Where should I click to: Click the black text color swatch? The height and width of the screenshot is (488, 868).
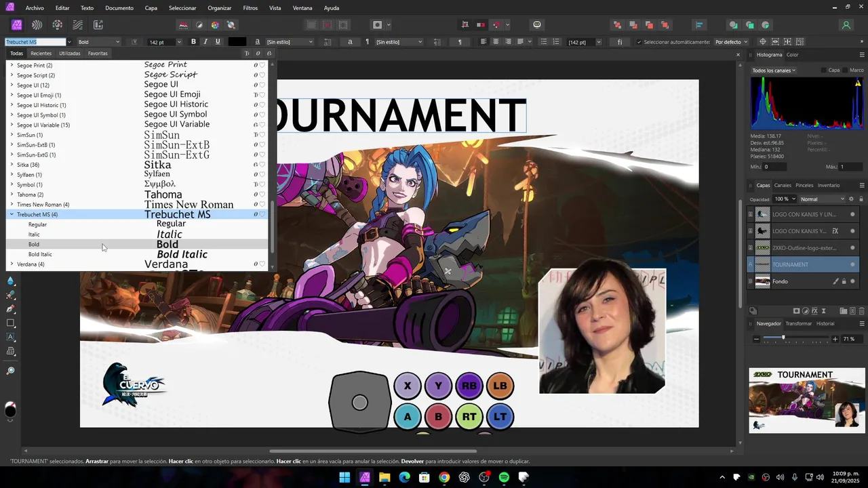click(237, 42)
